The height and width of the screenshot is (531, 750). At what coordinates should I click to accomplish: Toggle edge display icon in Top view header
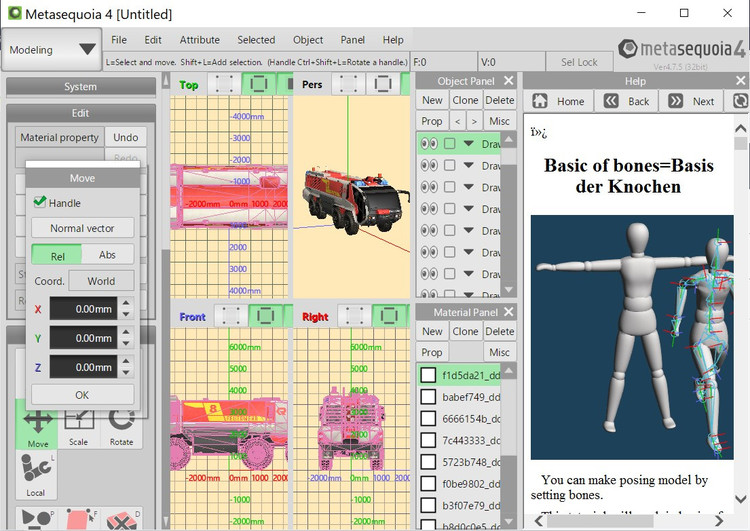point(259,84)
